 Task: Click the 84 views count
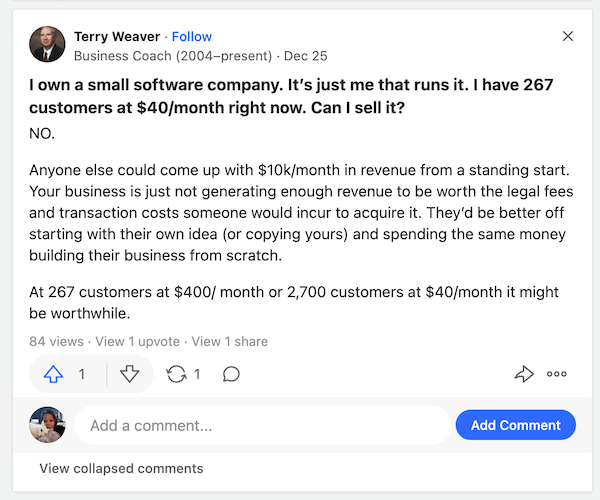point(56,341)
